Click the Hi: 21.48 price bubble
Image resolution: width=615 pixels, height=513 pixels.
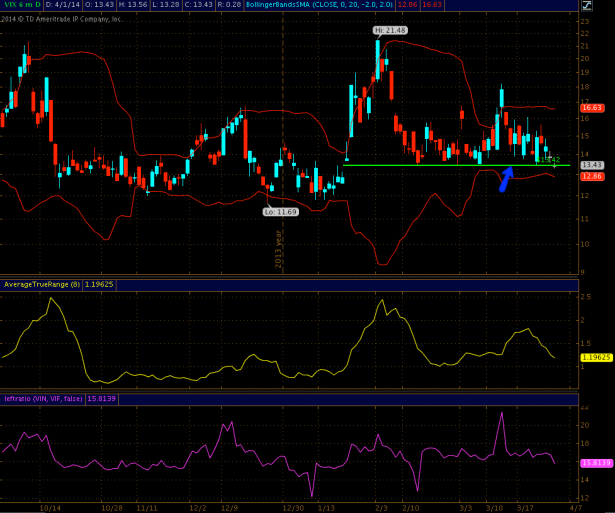[390, 31]
